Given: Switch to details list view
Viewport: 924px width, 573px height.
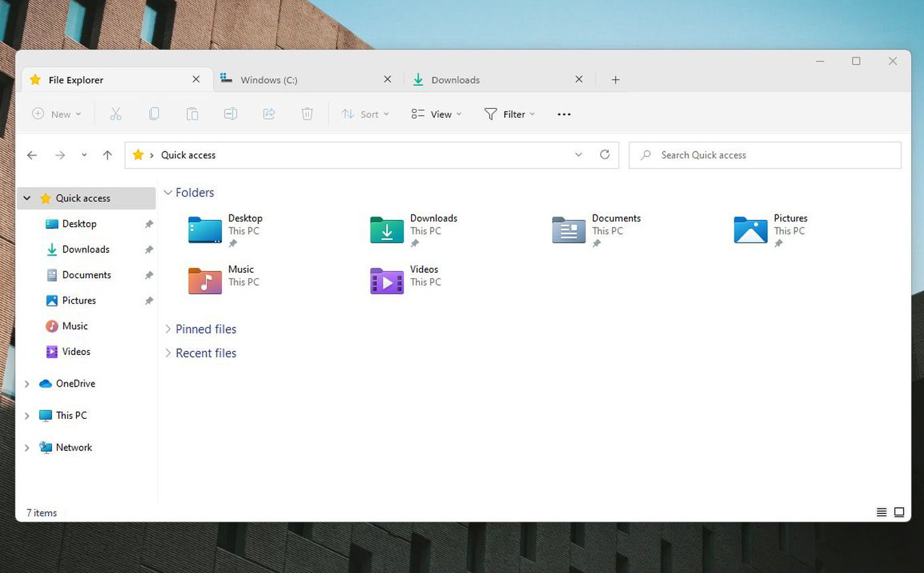Looking at the screenshot, I should point(882,513).
